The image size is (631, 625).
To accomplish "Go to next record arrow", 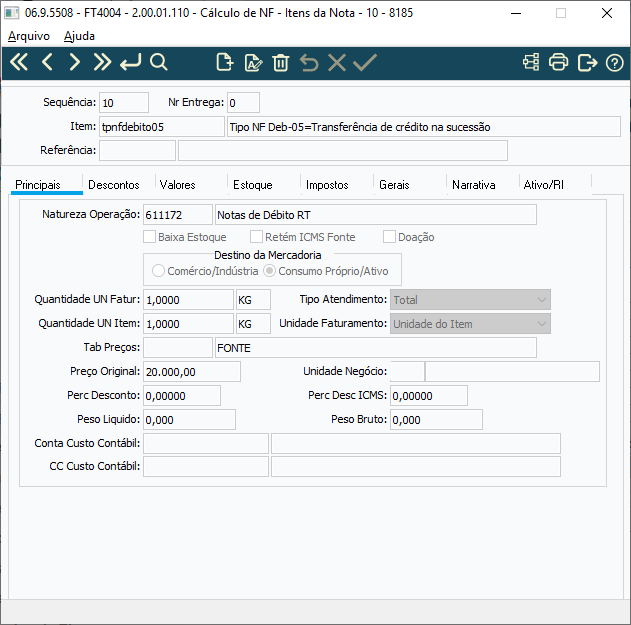I will pyautogui.click(x=74, y=62).
